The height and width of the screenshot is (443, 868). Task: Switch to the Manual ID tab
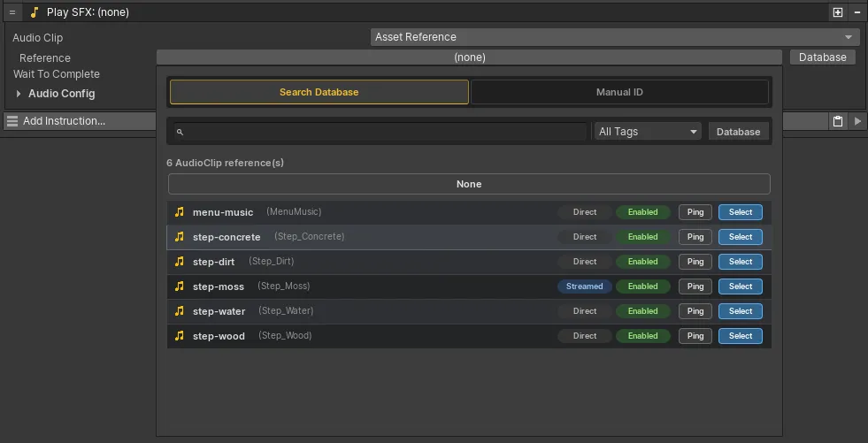pos(619,92)
